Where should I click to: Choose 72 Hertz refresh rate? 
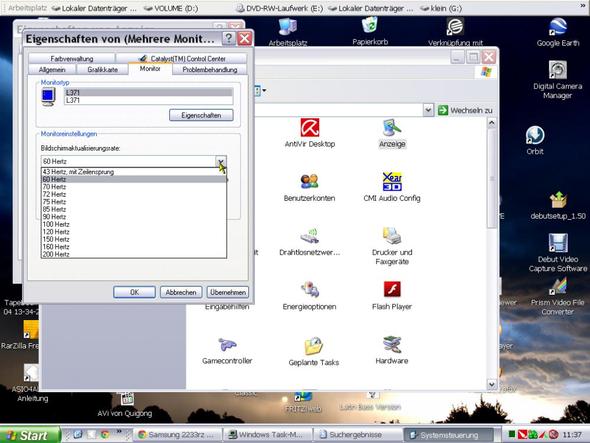(134, 195)
